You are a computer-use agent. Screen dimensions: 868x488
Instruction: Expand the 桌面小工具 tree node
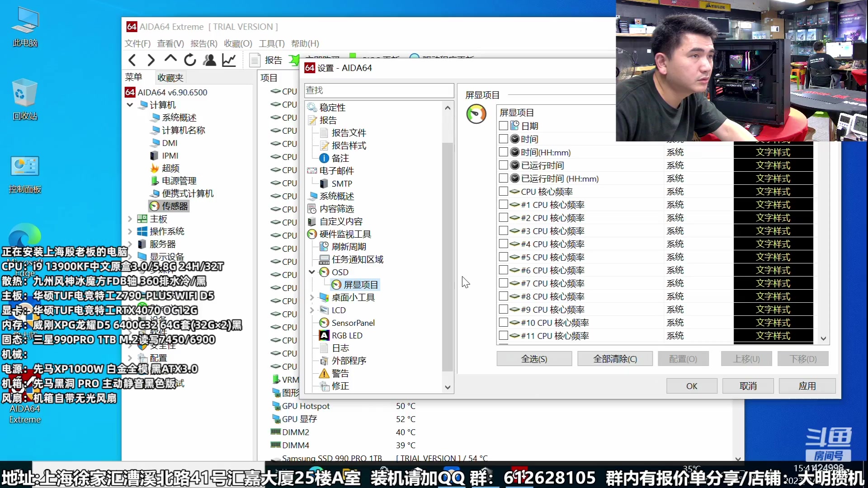(x=312, y=297)
